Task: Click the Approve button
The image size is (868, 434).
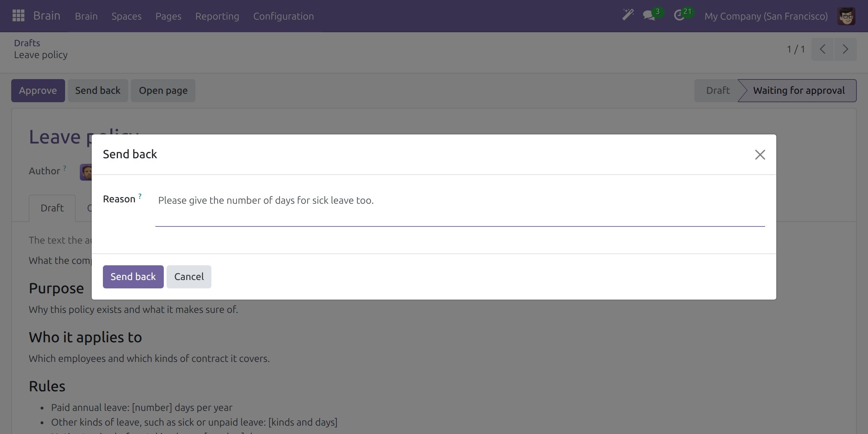Action: 38,91
